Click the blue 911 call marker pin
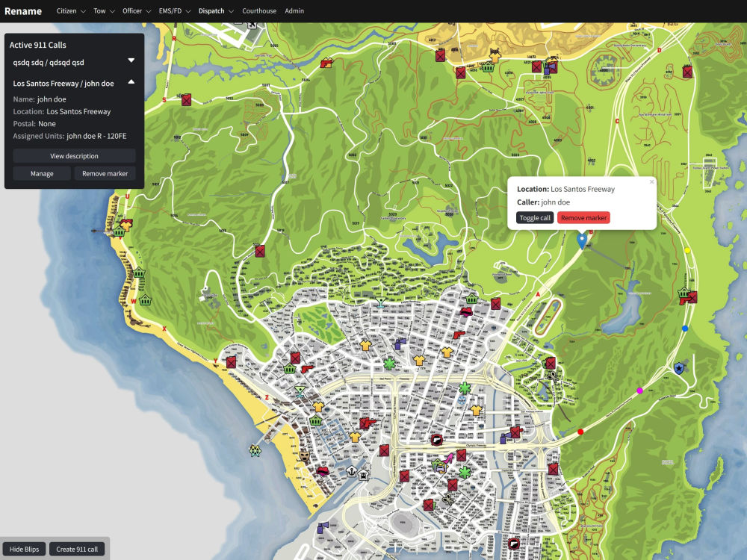The height and width of the screenshot is (560, 747). 581,241
